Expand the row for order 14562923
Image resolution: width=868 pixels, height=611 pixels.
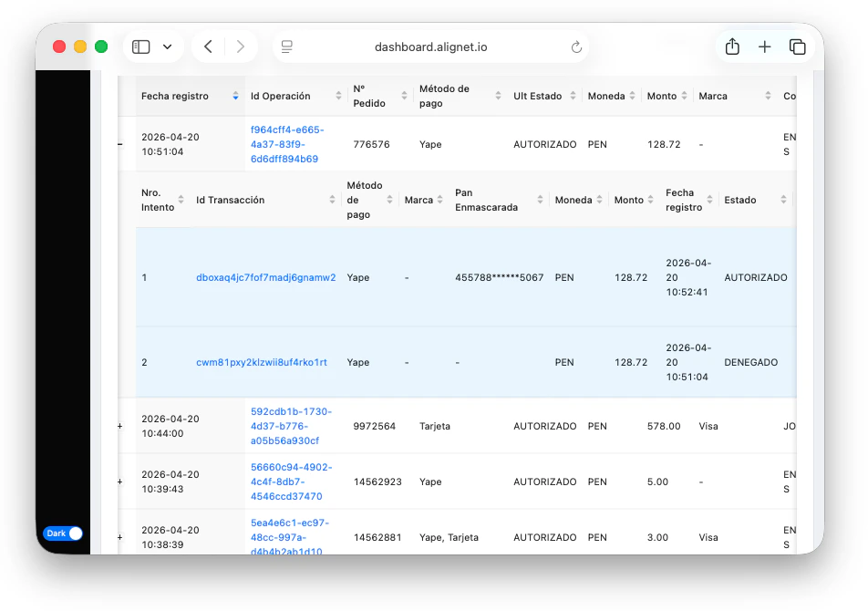coord(120,482)
